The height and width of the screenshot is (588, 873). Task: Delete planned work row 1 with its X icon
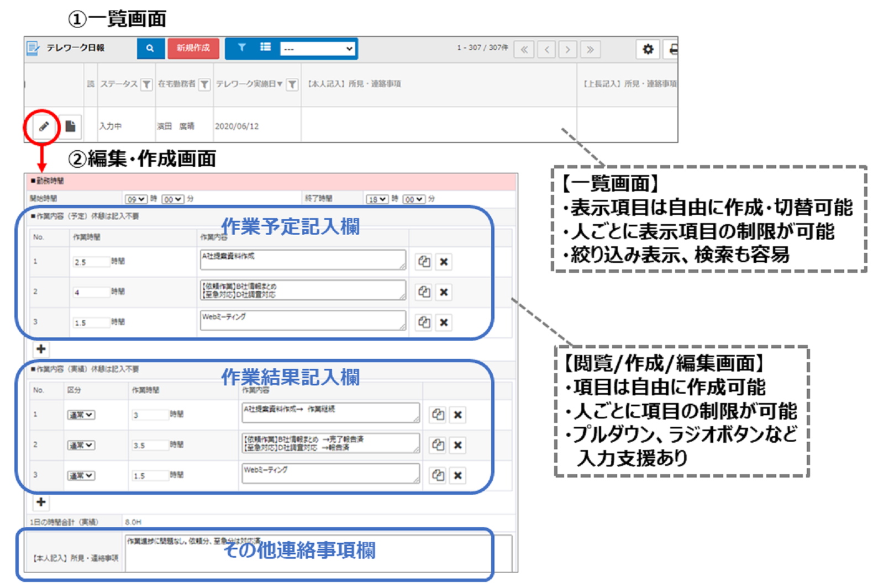pos(444,262)
